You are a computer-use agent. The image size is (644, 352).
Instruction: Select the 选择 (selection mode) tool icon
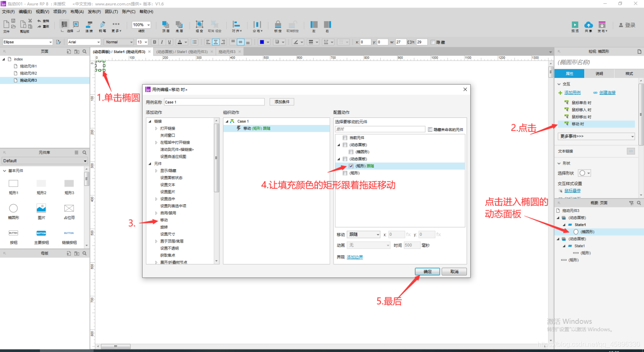pyautogui.click(x=64, y=25)
